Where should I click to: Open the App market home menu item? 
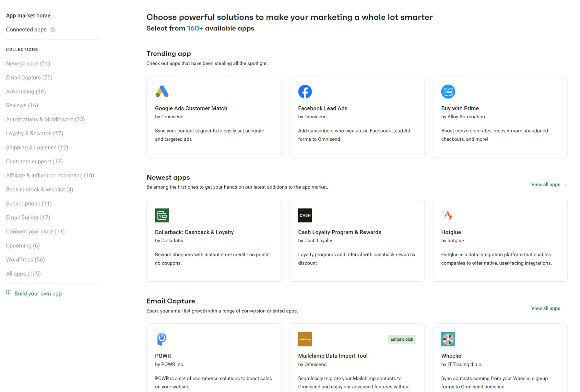point(28,15)
